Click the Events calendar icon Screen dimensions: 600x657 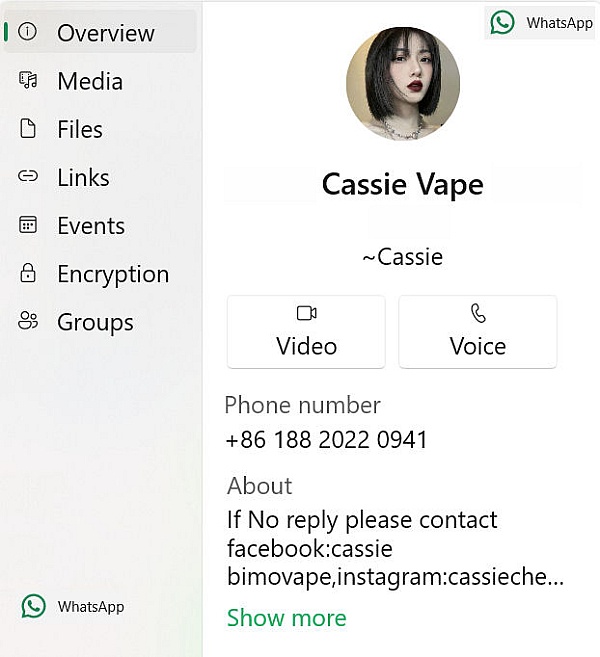28,225
